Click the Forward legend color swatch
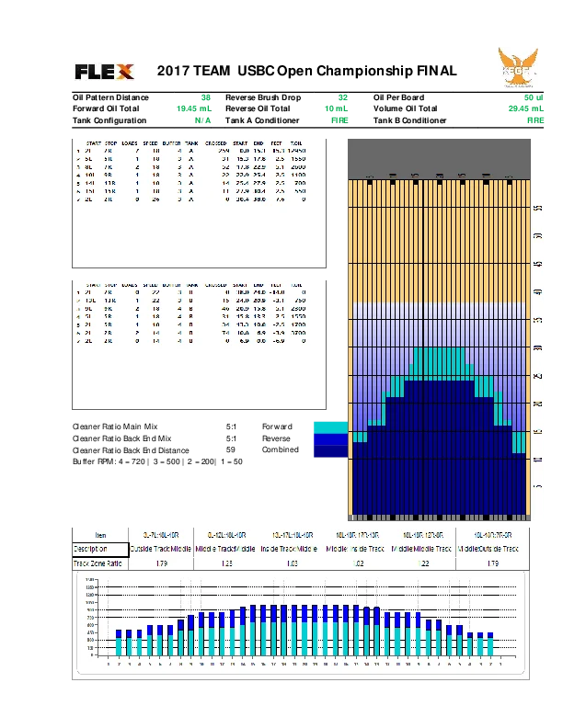 point(331,427)
